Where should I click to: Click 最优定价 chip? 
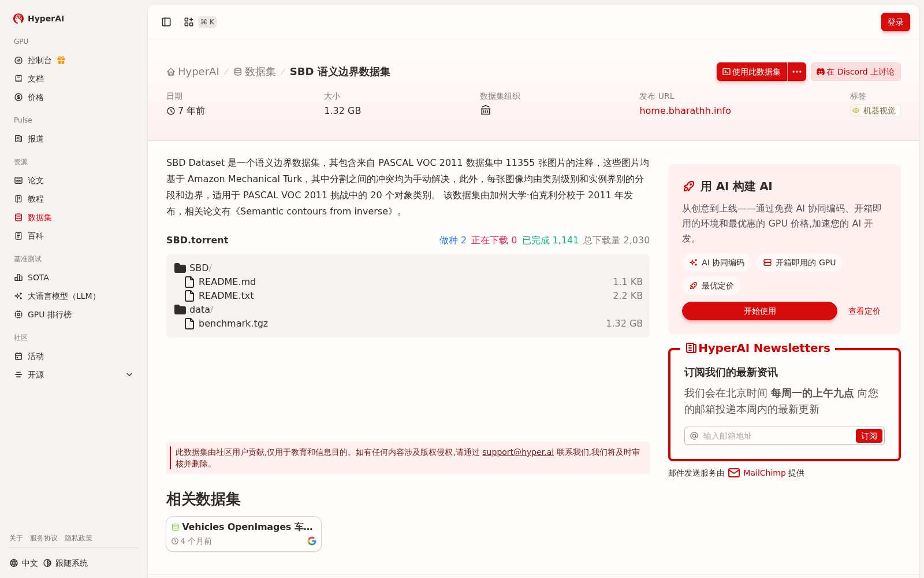tap(711, 286)
